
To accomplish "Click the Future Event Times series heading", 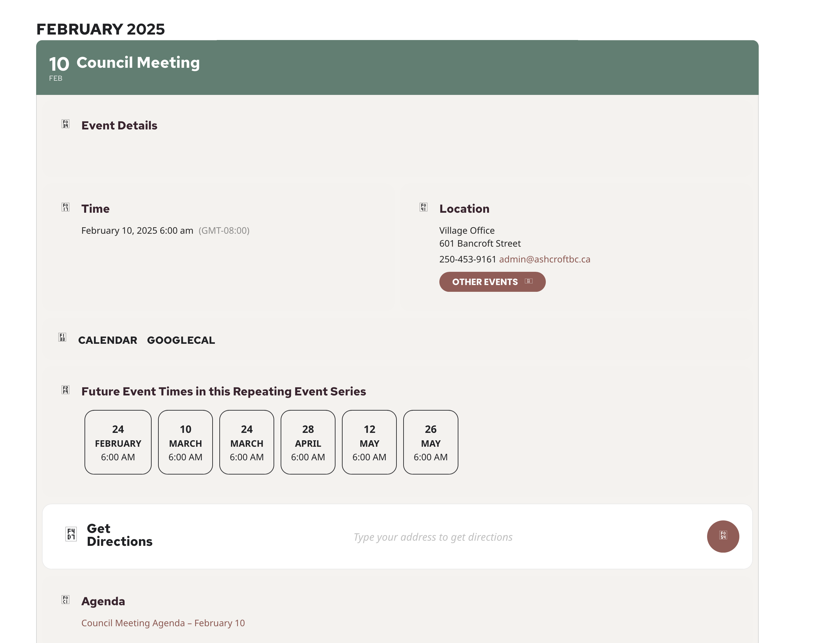I will (x=224, y=391).
